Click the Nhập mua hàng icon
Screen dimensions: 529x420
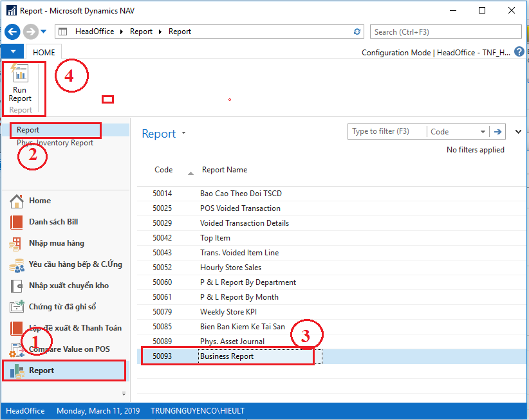point(15,244)
